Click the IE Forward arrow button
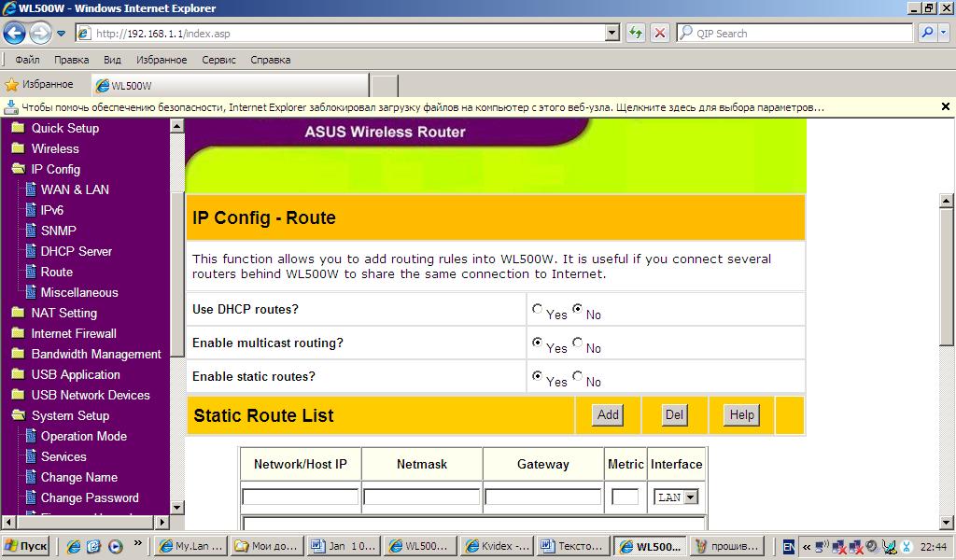Image resolution: width=956 pixels, height=560 pixels. click(x=40, y=33)
